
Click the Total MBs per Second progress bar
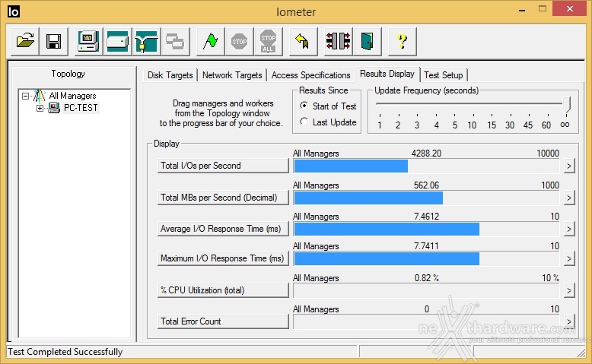[426, 198]
